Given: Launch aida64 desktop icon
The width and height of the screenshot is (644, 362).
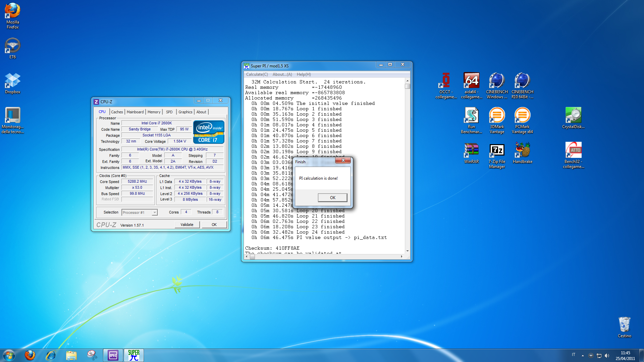Looking at the screenshot, I should click(471, 81).
